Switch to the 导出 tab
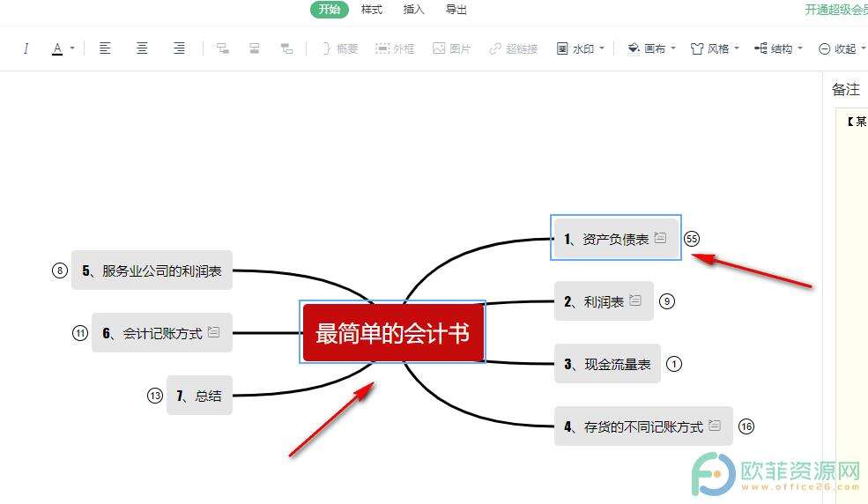 456,10
